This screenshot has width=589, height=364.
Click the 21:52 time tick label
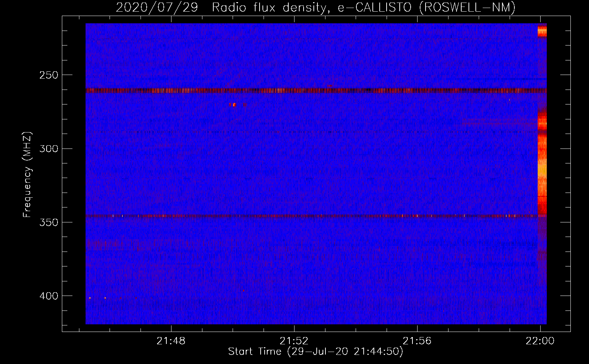pos(294,341)
